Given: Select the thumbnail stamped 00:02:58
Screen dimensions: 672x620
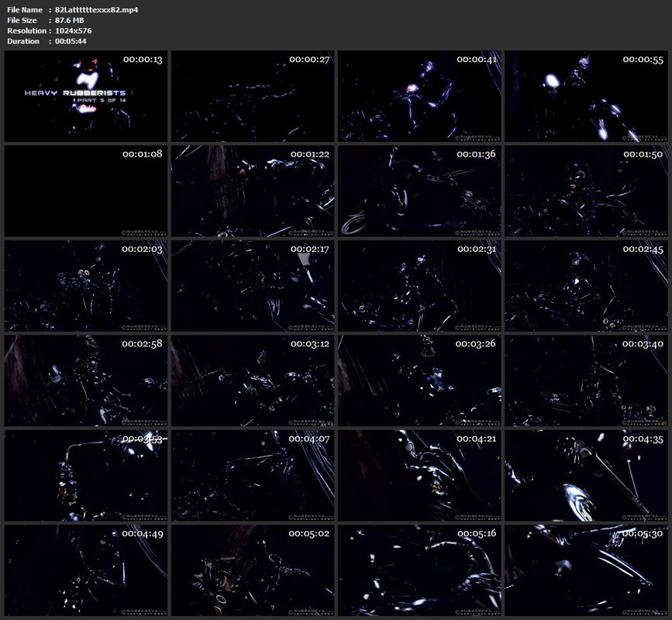Looking at the screenshot, I should [x=86, y=381].
